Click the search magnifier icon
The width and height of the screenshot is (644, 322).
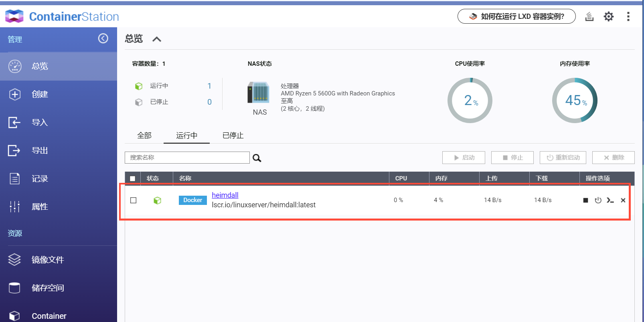(257, 158)
